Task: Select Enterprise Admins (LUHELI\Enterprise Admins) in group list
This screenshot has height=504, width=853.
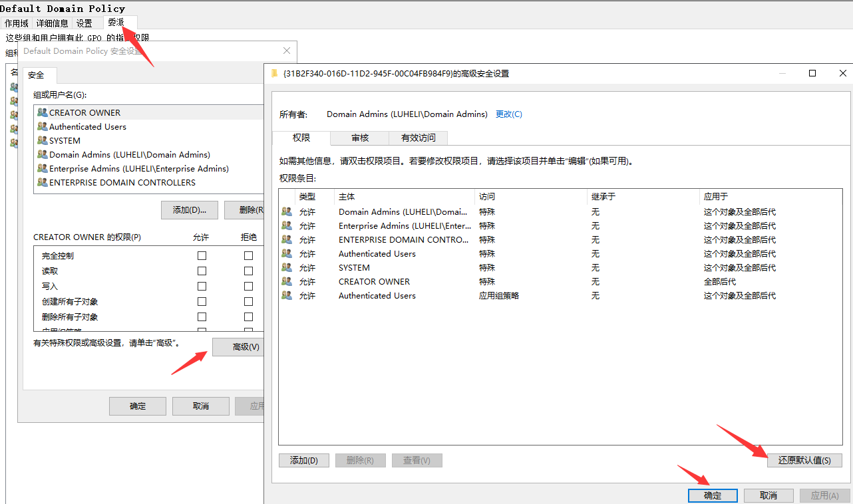Action: [139, 168]
